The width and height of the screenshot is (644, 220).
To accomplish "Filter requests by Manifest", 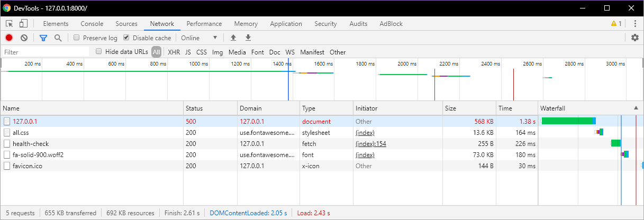I will [312, 52].
